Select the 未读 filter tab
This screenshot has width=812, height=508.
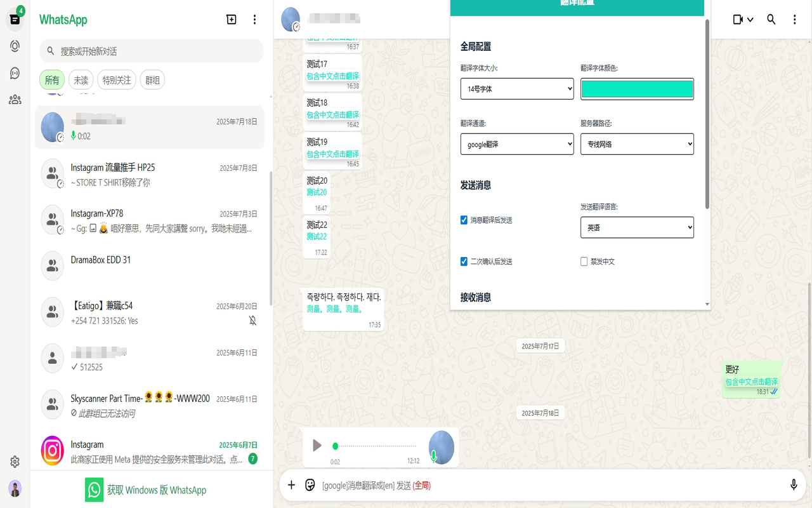[x=81, y=80]
